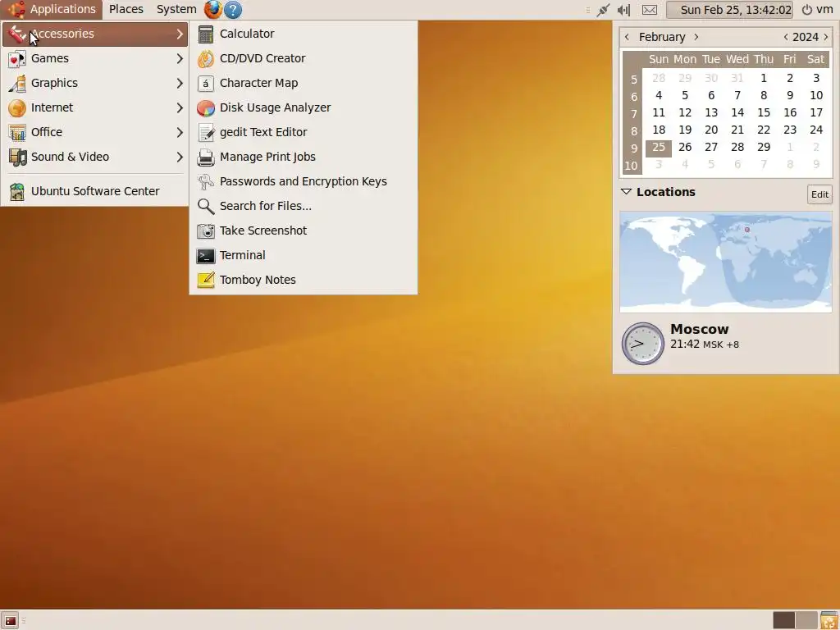Viewport: 840px width, 630px height.
Task: Open the Terminal icon
Action: (206, 256)
